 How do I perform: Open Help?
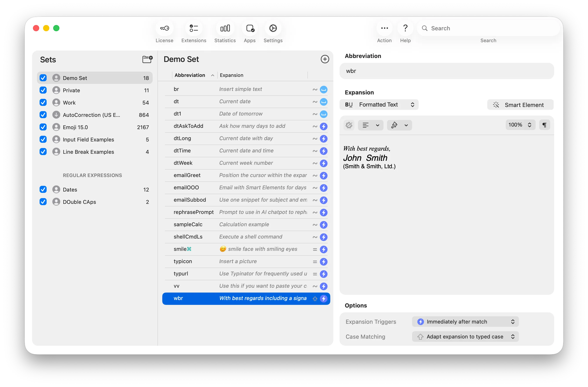[405, 28]
